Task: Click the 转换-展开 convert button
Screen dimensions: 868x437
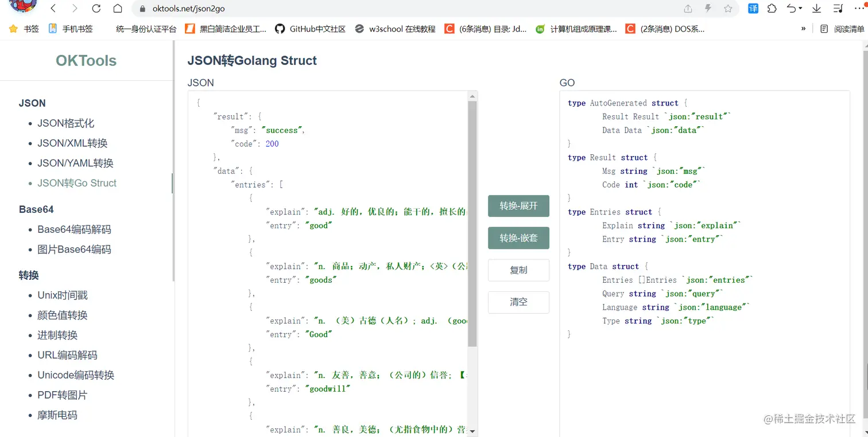Action: click(x=518, y=206)
